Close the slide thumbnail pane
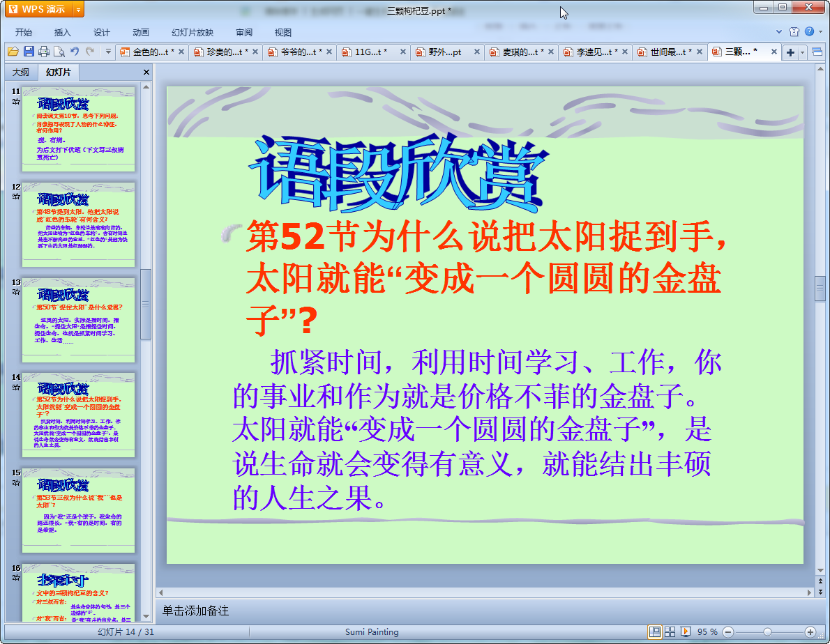The width and height of the screenshot is (830, 644). pyautogui.click(x=146, y=72)
